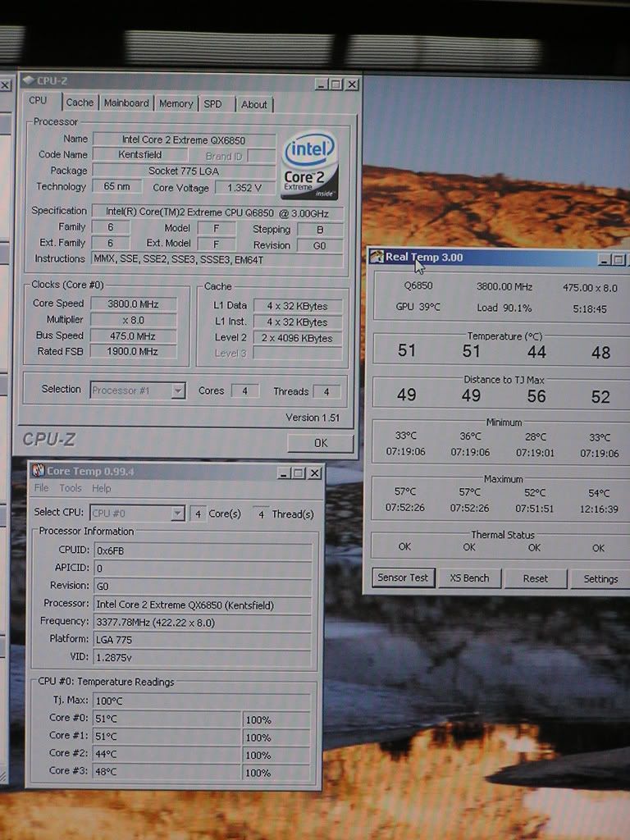This screenshot has width=630, height=840.
Task: Click the Core Speed value 3800.0 MHz
Action: (x=133, y=304)
